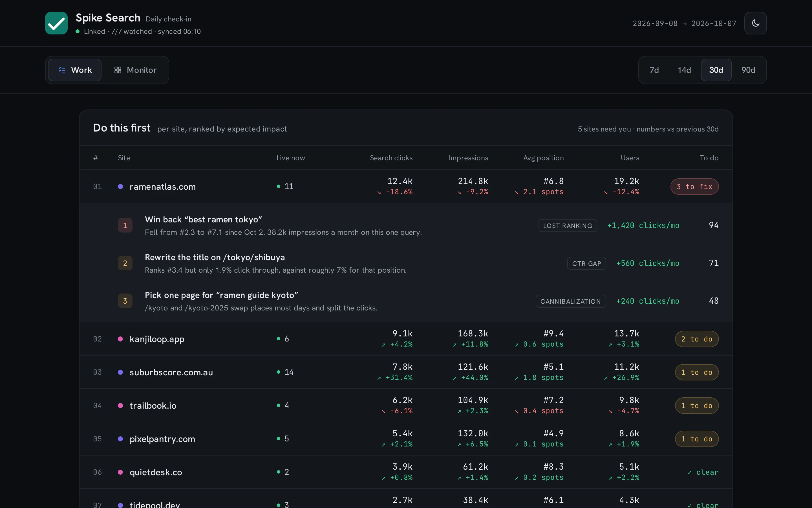812x508 pixels.
Task: Click the '3 to fix' badge
Action: [694, 187]
